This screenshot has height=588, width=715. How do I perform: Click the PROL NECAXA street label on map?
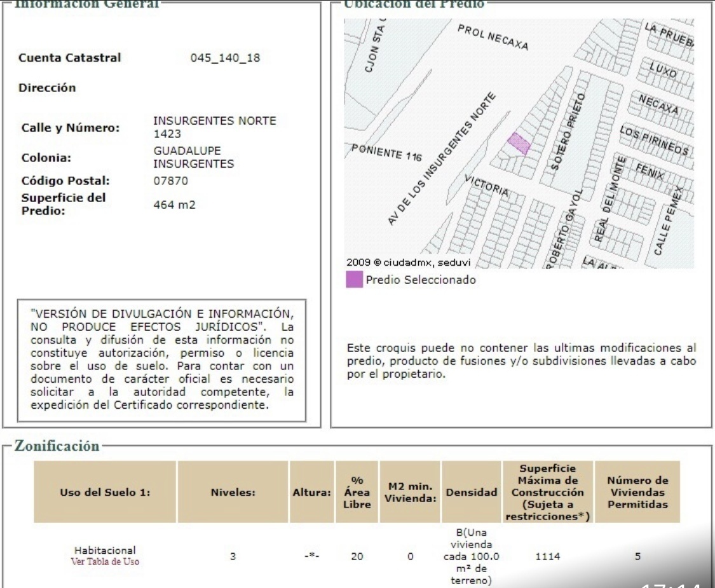tap(493, 38)
